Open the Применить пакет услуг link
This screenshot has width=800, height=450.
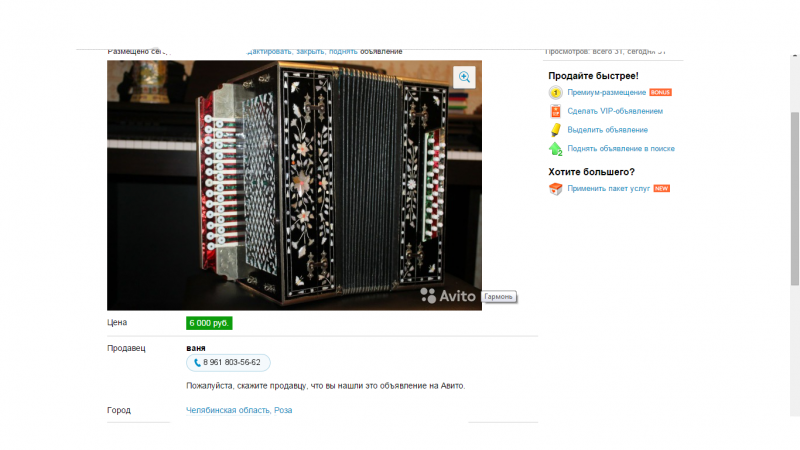click(x=609, y=189)
